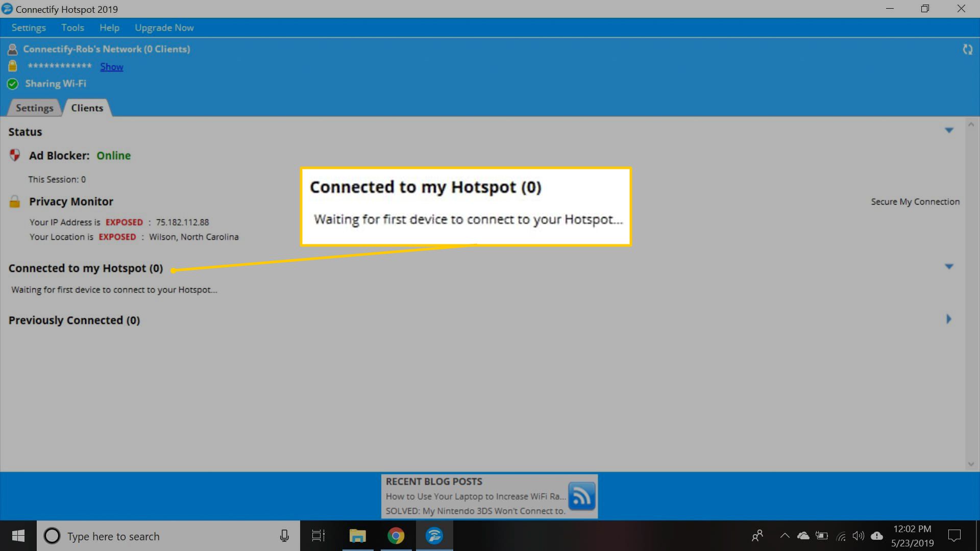This screenshot has width=980, height=551.
Task: Click Show to reveal hotspot password
Action: [112, 66]
